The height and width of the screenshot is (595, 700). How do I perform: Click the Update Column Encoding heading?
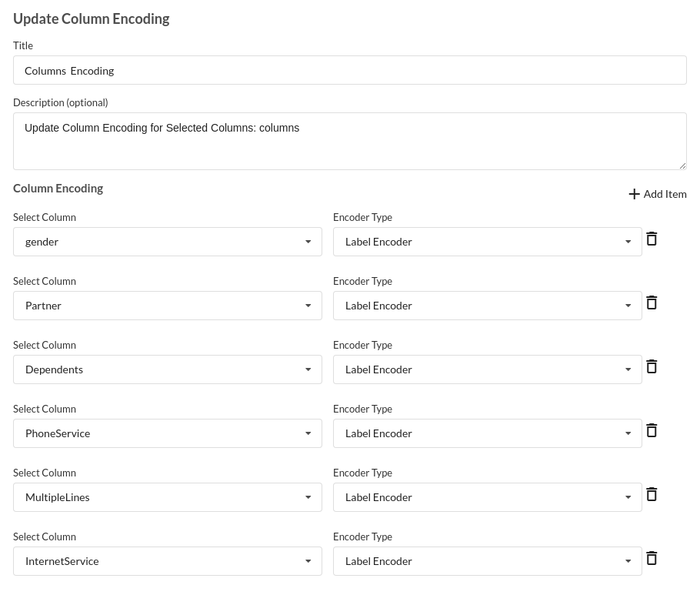point(92,18)
